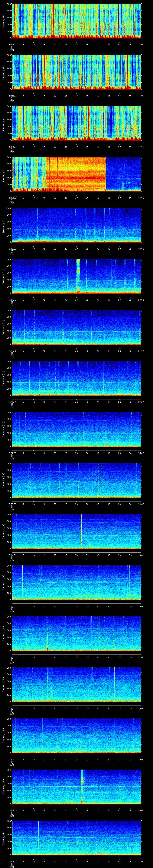Select the "27:00" end time label

point(141,657)
